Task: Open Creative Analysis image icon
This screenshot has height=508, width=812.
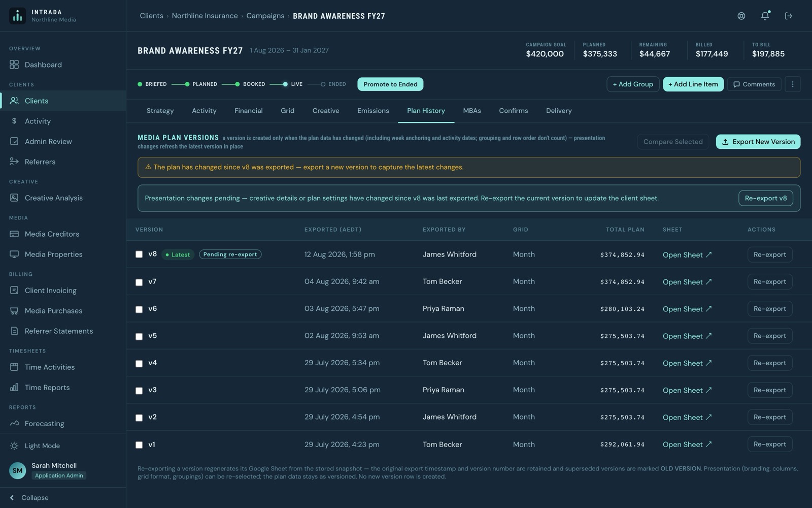Action: [x=14, y=198]
